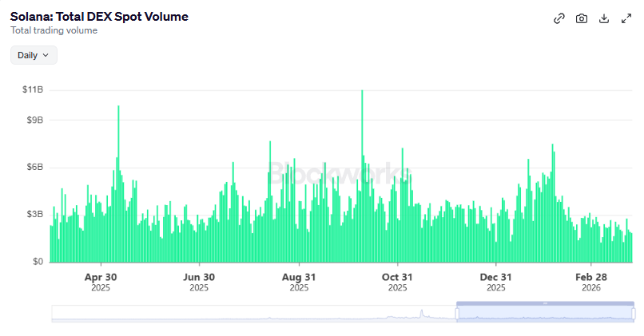644x336 pixels.
Task: Click the Jun 30 2025 axis label
Action: point(199,282)
